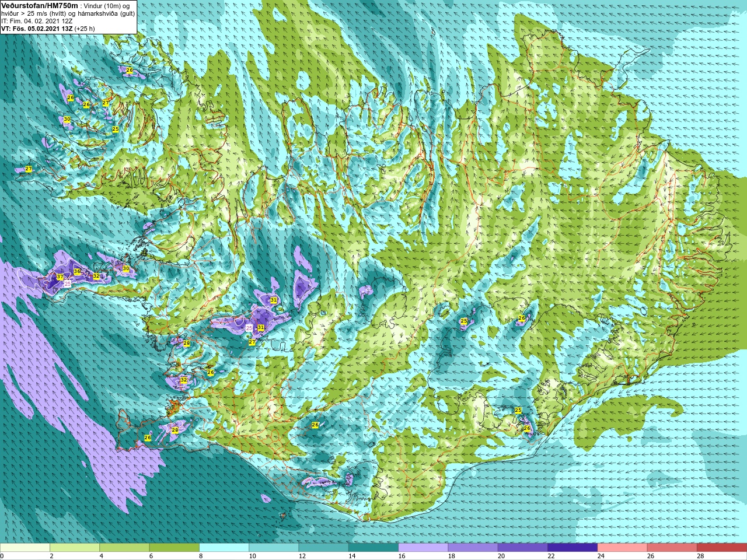Click the 4–6 m/s green legend swatch
The height and width of the screenshot is (560, 747).
pyautogui.click(x=124, y=547)
